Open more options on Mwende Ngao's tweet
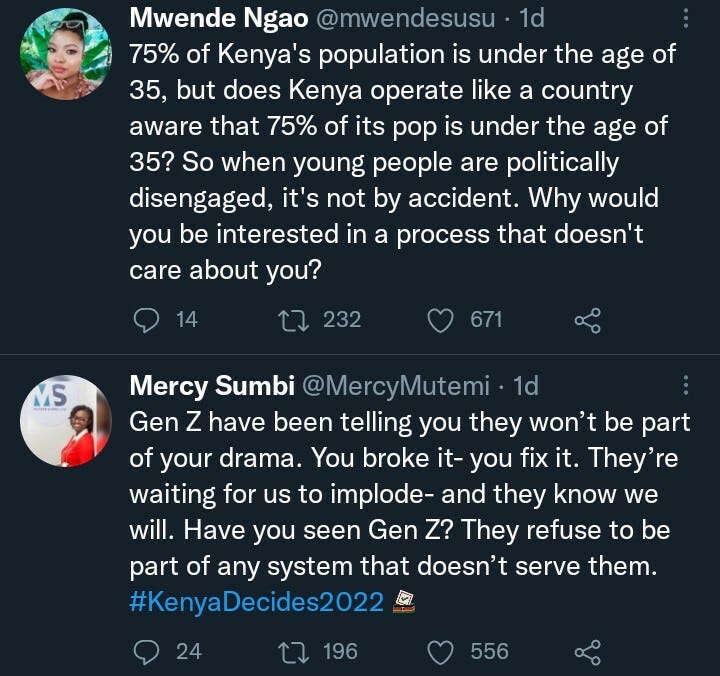The image size is (720, 676). click(x=685, y=19)
